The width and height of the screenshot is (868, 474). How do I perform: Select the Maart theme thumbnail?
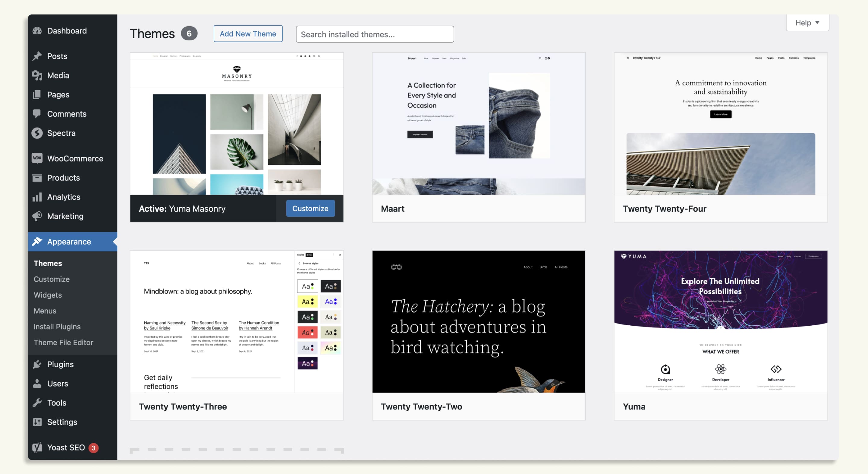click(479, 124)
